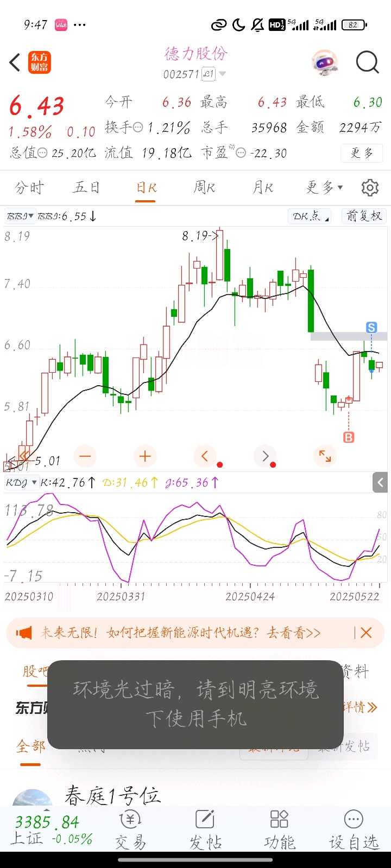Open chart settings gear icon
The width and height of the screenshot is (391, 868).
(370, 188)
